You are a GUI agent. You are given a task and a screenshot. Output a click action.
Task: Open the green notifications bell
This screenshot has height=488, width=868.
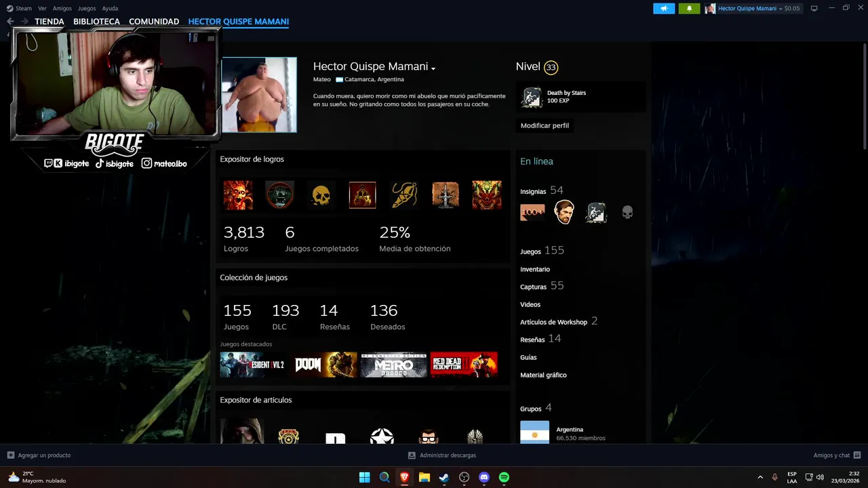689,8
